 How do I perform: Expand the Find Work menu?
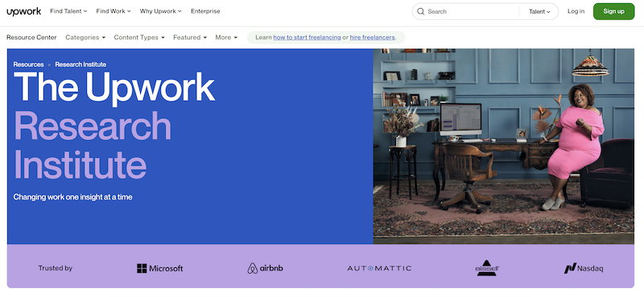tap(114, 11)
